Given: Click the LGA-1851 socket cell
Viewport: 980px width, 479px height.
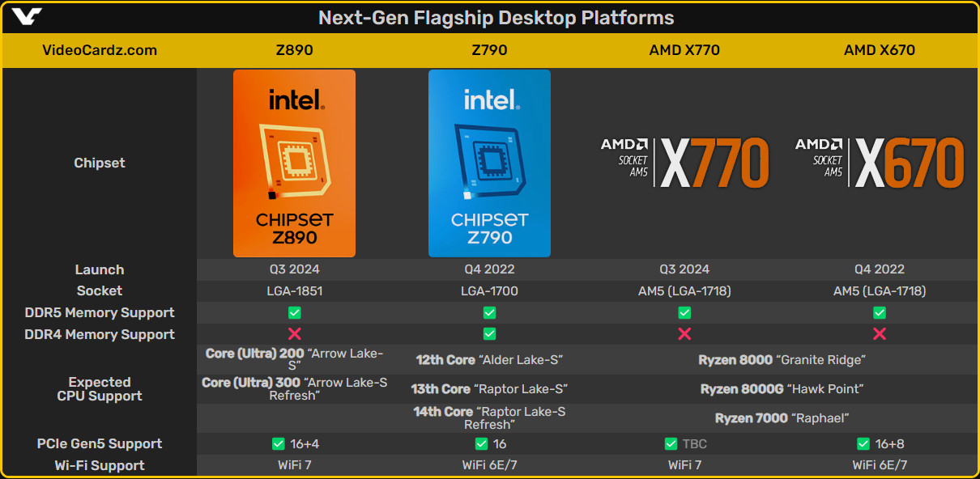Looking at the screenshot, I should pos(294,290).
